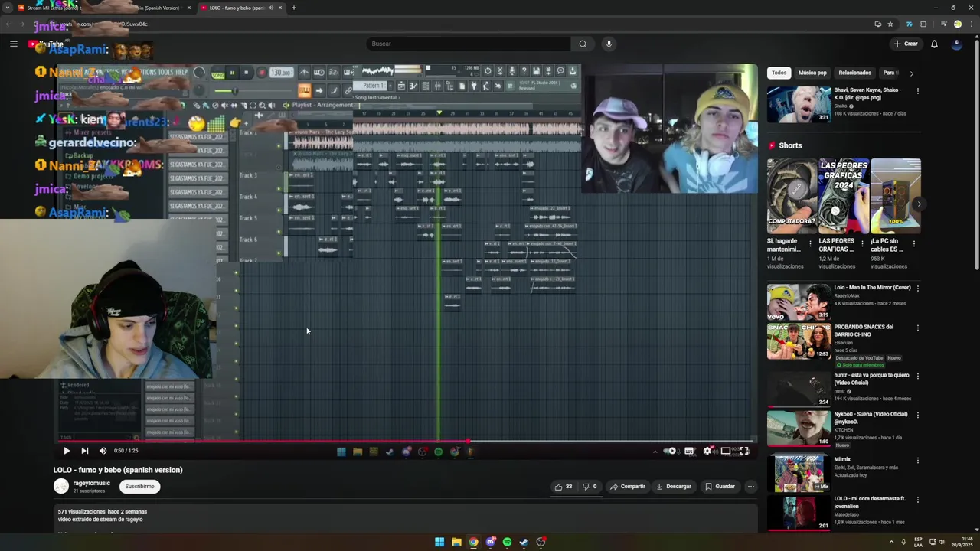The height and width of the screenshot is (551, 980).
Task: Open File Explorer from taskbar
Action: point(456,542)
